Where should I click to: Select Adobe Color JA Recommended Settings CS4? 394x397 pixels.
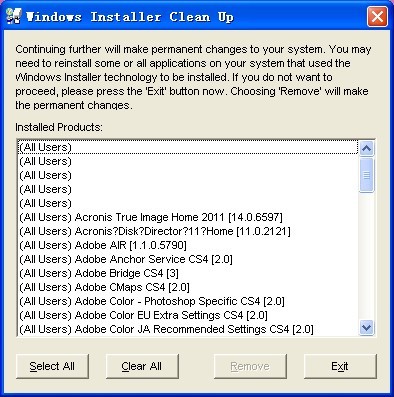[188, 329]
